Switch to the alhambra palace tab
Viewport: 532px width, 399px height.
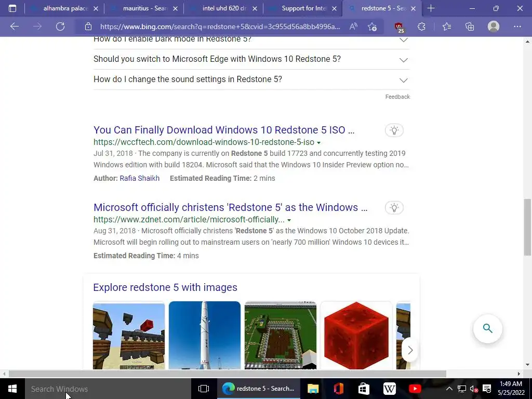click(64, 8)
